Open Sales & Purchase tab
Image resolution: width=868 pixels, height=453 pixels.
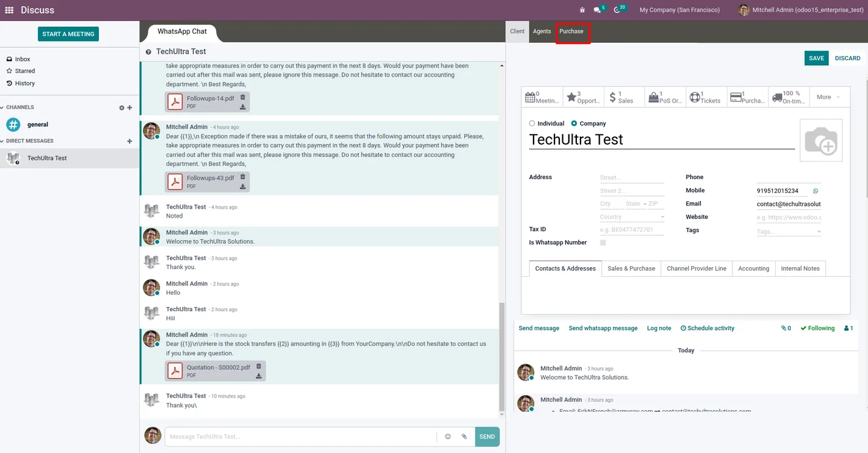(x=631, y=268)
